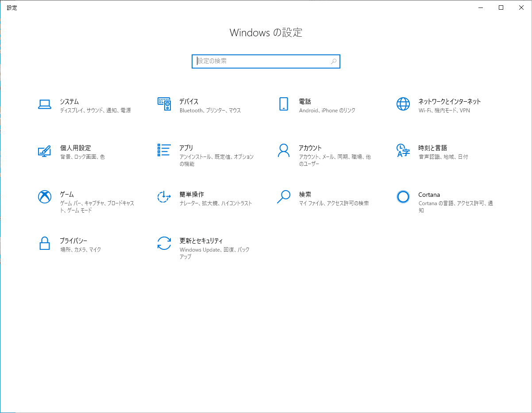Screen dimensions: 532x413
Task: Click the Bluetooth、プリンター、マウス description
Action: (x=210, y=111)
